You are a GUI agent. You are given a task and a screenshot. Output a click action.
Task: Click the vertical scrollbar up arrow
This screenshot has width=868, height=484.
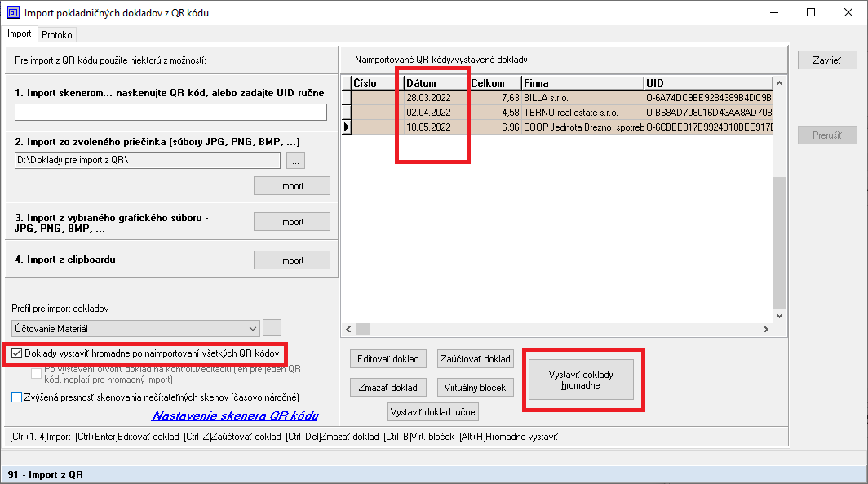coord(779,83)
